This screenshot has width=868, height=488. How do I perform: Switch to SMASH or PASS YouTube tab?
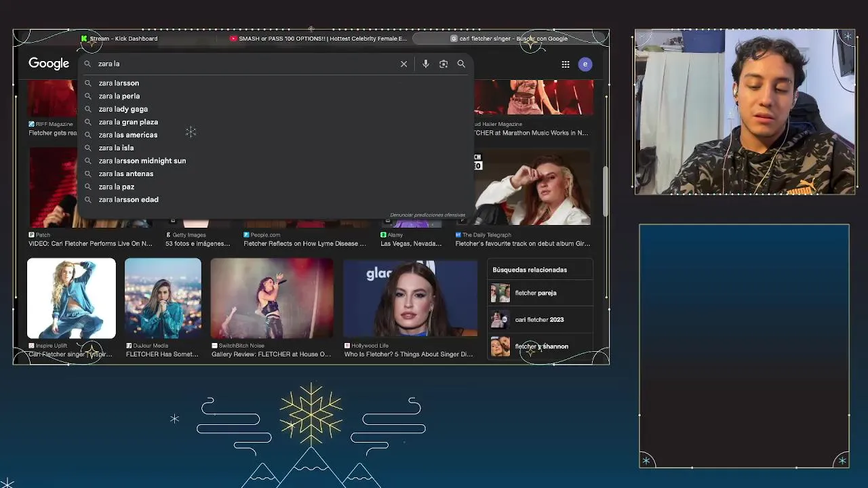[x=319, y=39]
